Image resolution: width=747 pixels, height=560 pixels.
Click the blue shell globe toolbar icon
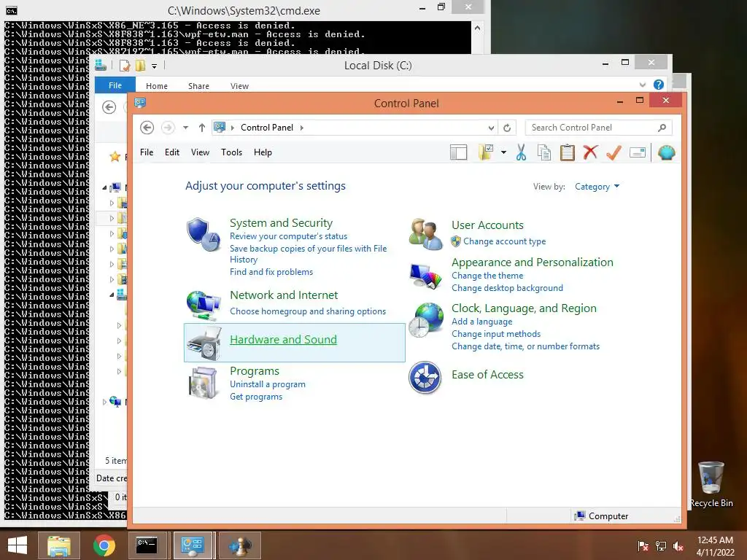(x=667, y=152)
